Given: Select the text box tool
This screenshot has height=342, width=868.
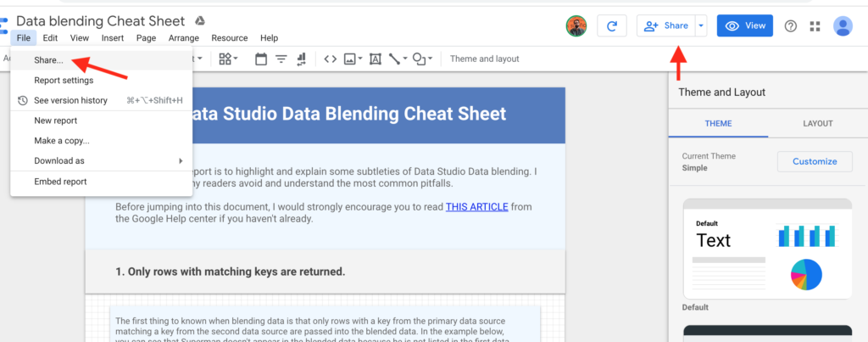Looking at the screenshot, I should [x=376, y=59].
